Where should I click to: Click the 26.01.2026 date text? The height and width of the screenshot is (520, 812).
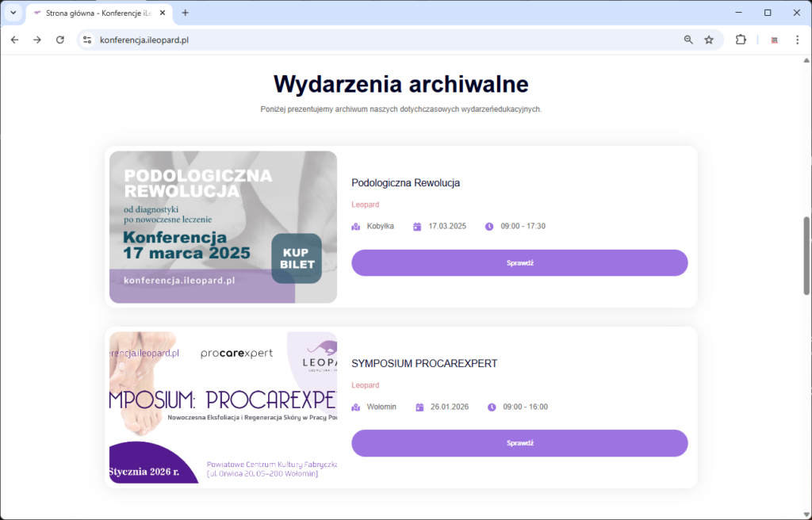(x=450, y=407)
